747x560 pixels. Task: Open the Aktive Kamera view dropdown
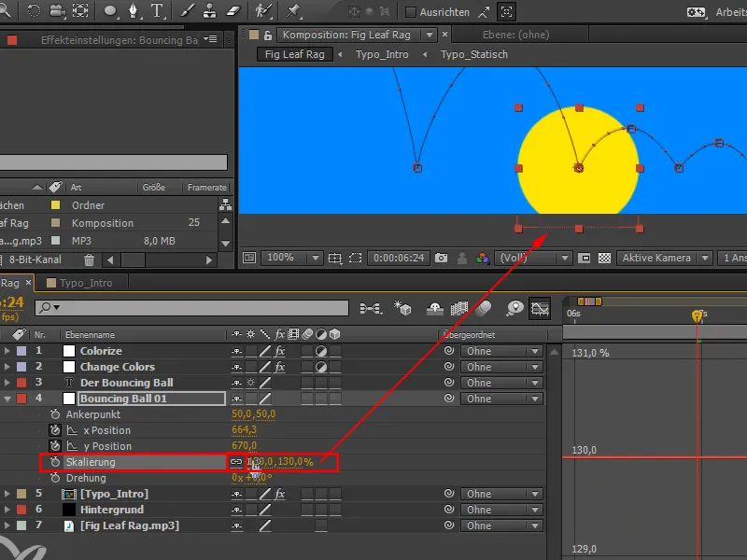tap(656, 259)
